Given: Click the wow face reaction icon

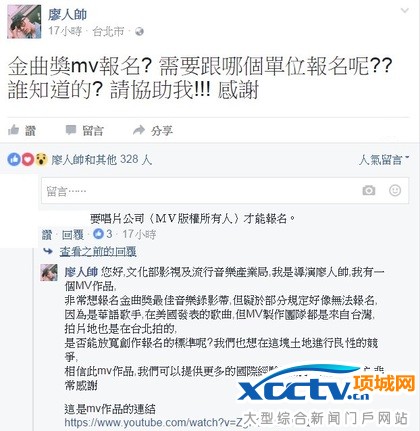Looking at the screenshot, I should click(x=41, y=160).
